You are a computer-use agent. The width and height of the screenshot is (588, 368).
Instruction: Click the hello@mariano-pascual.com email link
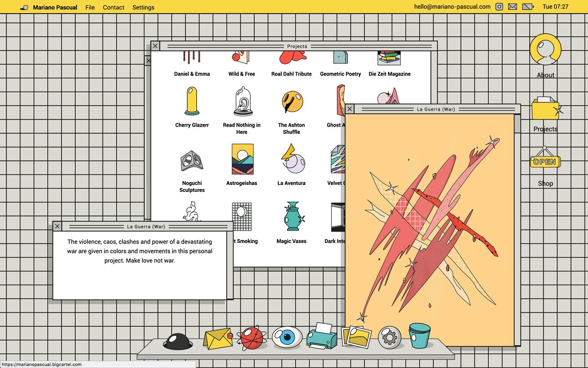(x=452, y=7)
